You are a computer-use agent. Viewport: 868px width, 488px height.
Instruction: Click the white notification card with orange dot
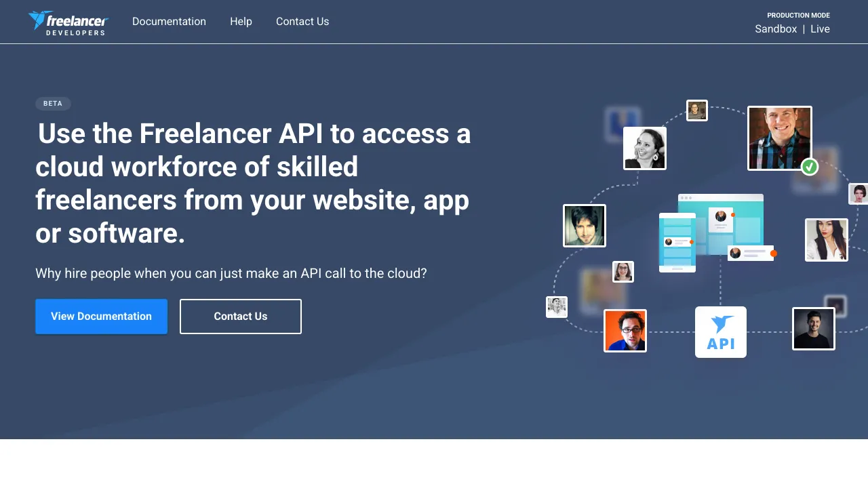coord(751,253)
